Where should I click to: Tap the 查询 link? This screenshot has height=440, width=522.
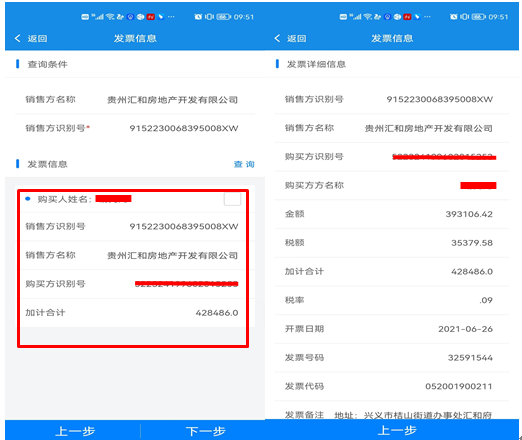tap(244, 164)
